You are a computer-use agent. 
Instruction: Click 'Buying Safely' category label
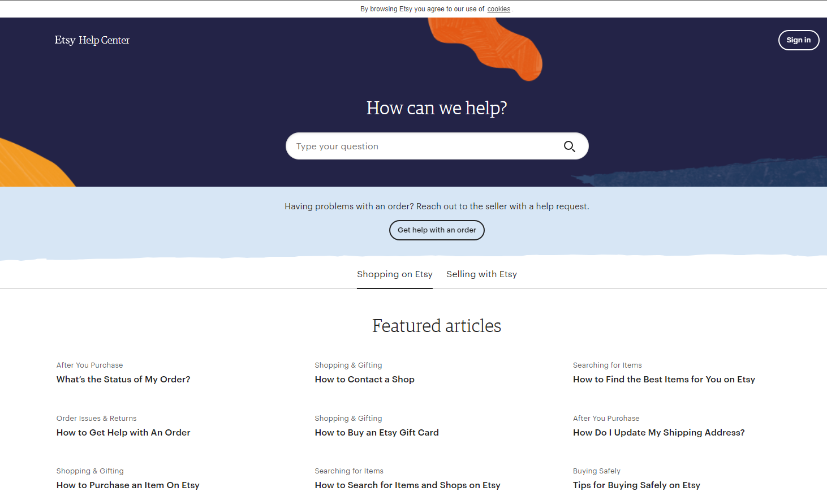(x=597, y=471)
